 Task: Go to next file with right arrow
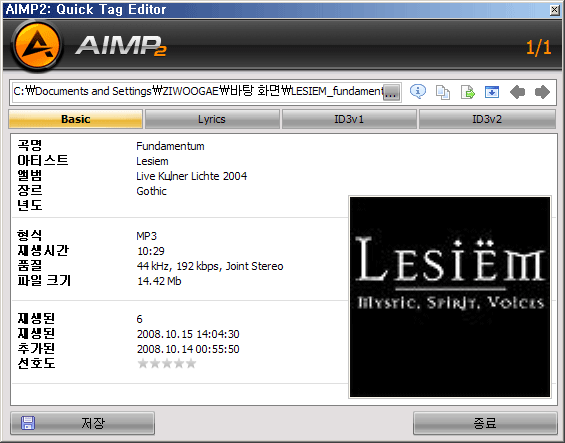point(542,92)
